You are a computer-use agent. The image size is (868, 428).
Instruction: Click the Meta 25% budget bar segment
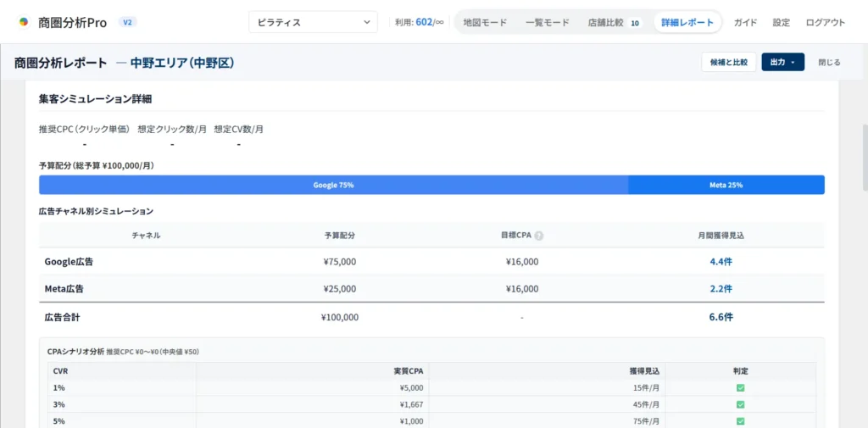(x=726, y=185)
